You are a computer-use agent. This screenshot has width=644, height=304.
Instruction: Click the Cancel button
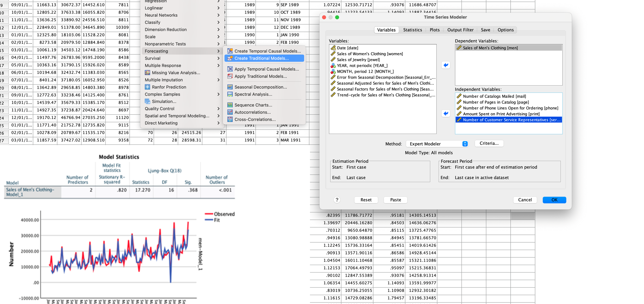pos(525,200)
